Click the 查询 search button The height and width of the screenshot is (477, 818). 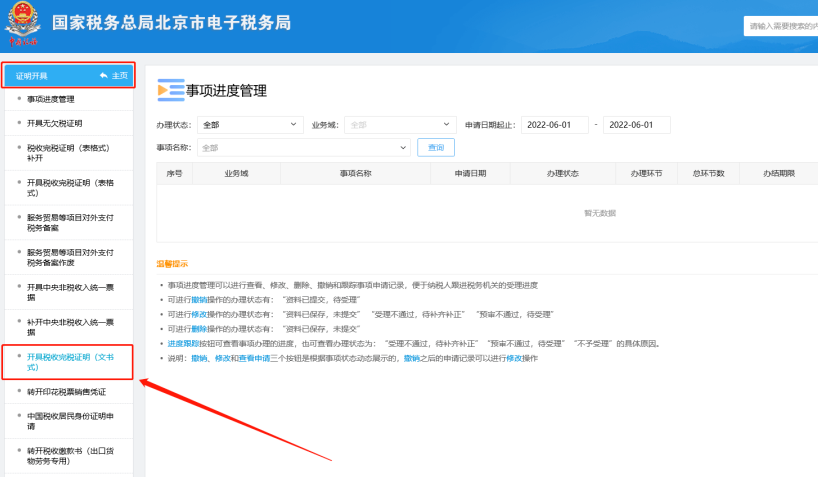click(x=435, y=148)
